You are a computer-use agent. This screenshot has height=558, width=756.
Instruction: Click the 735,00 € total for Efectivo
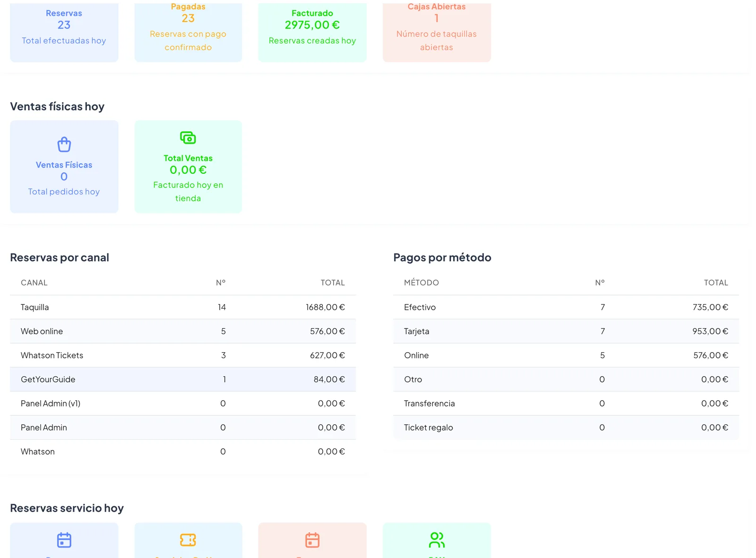(710, 307)
